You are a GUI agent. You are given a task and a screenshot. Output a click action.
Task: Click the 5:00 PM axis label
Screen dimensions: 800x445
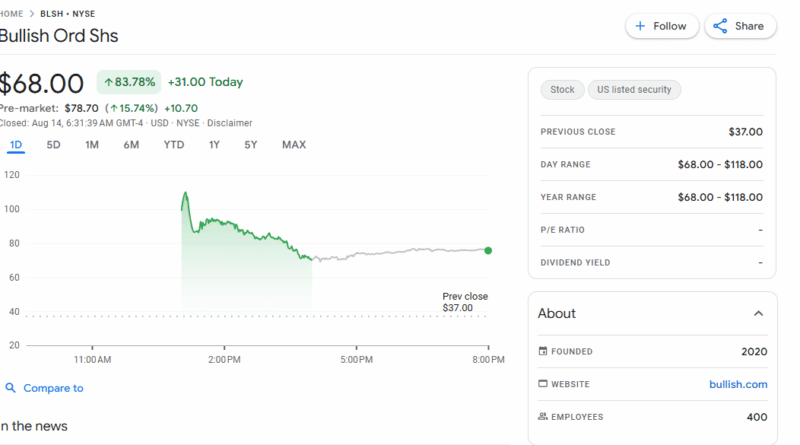pyautogui.click(x=357, y=360)
